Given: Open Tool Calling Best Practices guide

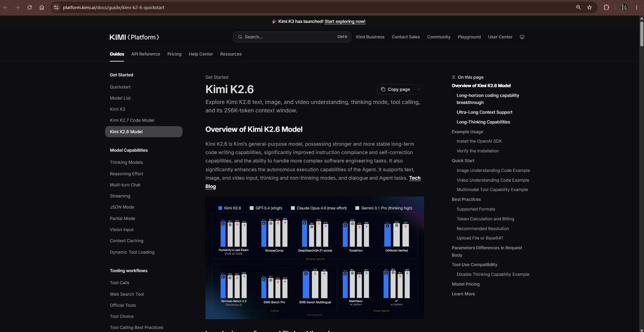Looking at the screenshot, I should [136, 328].
